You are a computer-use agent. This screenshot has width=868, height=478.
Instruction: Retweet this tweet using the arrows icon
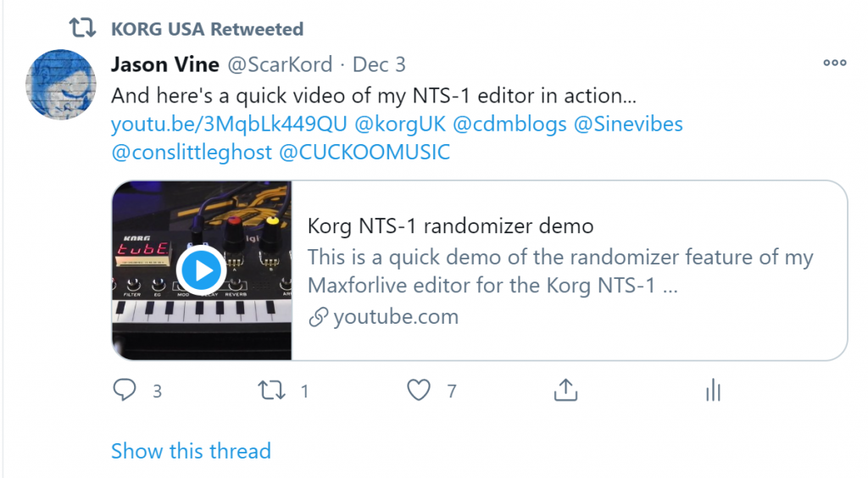271,390
